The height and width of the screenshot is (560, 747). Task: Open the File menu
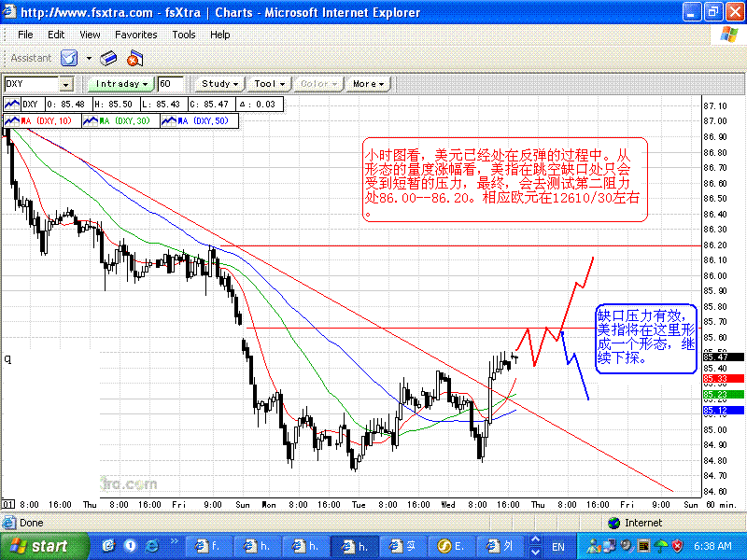[x=25, y=35]
